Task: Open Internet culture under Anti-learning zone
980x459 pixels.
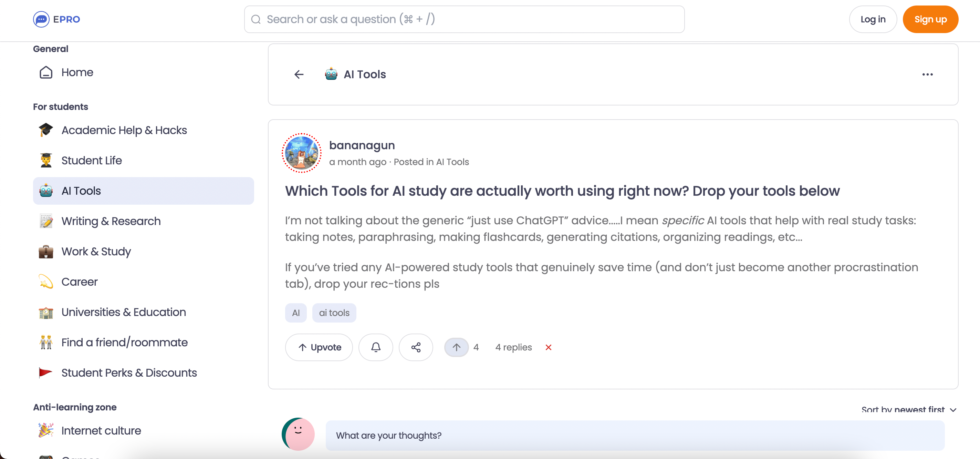Action: (x=101, y=430)
